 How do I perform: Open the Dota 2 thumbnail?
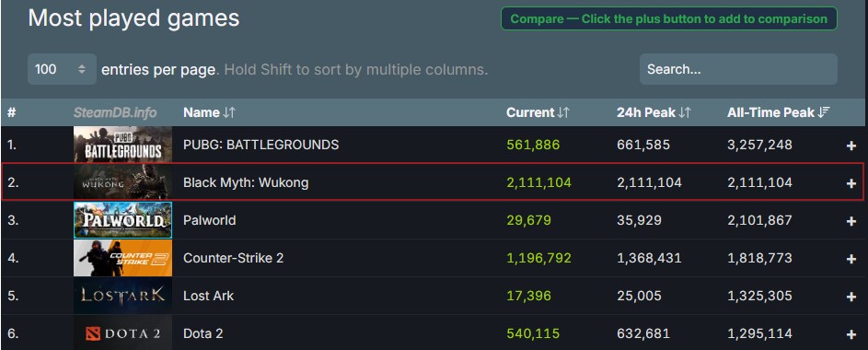point(123,332)
